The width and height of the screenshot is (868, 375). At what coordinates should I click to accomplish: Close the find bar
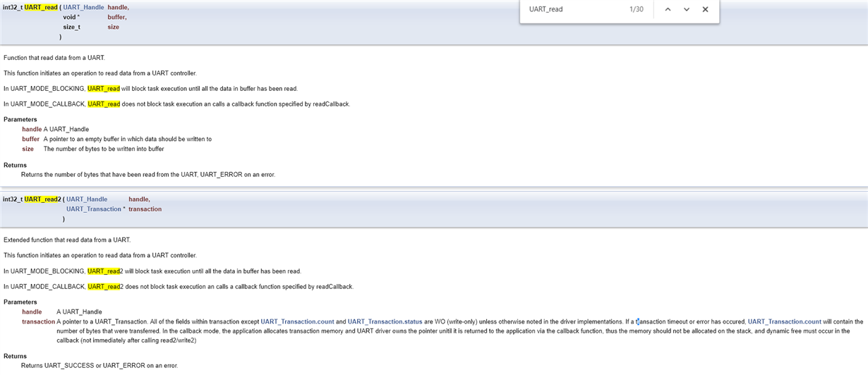coord(705,9)
